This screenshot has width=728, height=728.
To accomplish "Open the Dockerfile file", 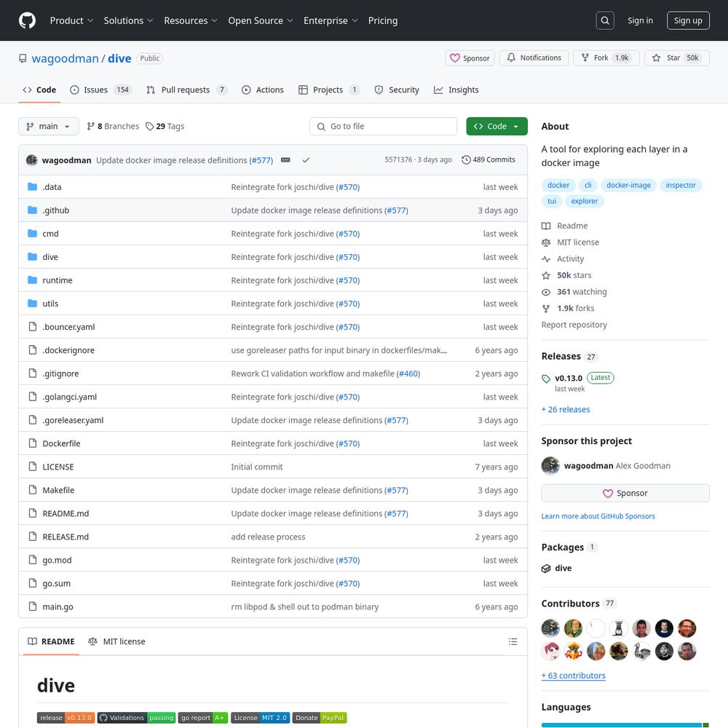I will pos(61,443).
